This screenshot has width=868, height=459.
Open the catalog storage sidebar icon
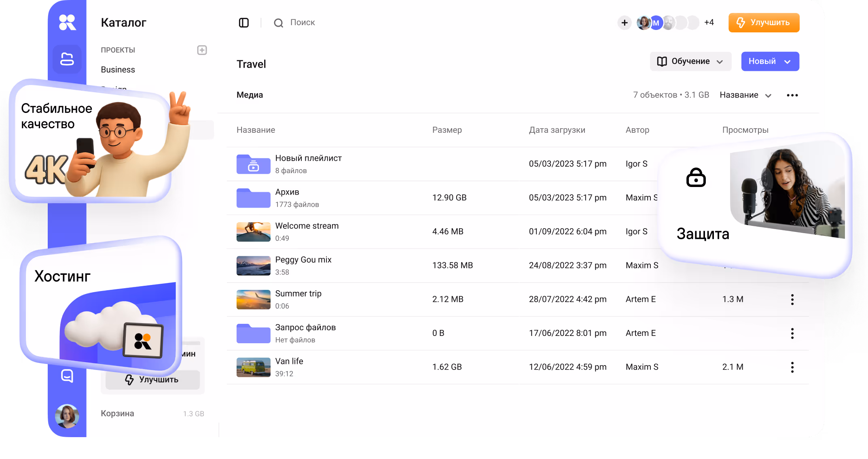(x=67, y=59)
